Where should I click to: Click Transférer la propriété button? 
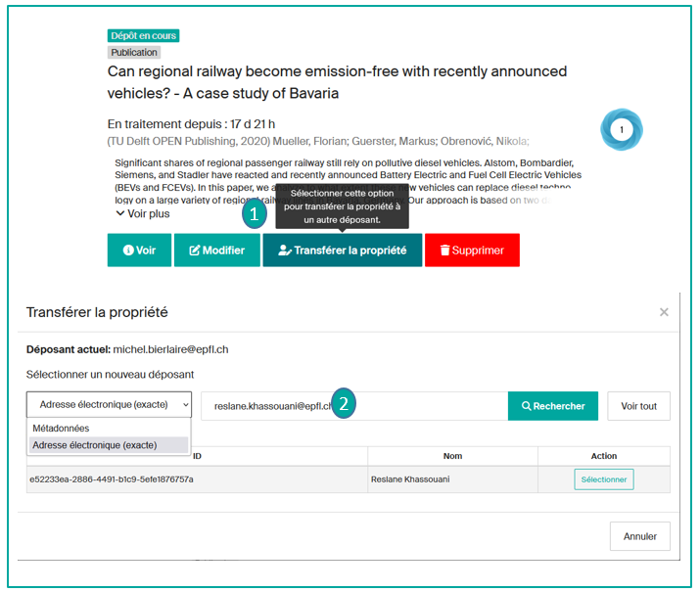(x=342, y=250)
